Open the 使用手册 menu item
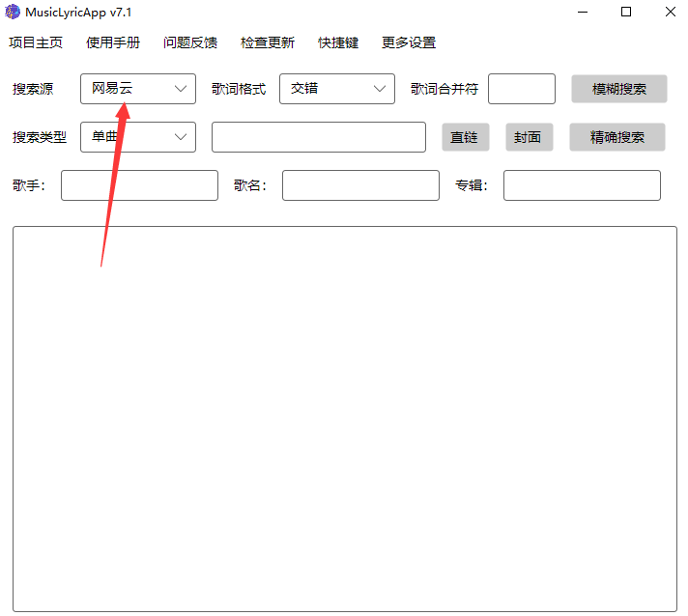This screenshot has height=616, width=688. coord(113,42)
